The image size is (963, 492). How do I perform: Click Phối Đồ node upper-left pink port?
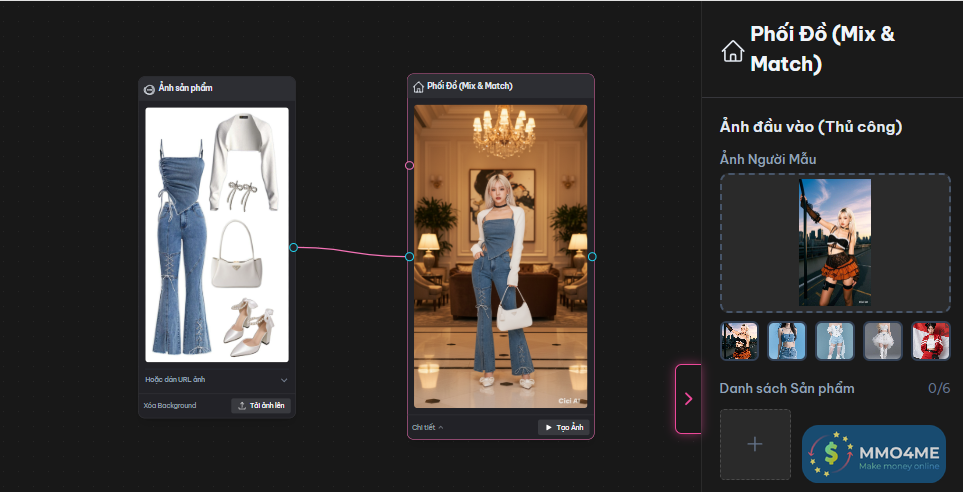pos(410,165)
